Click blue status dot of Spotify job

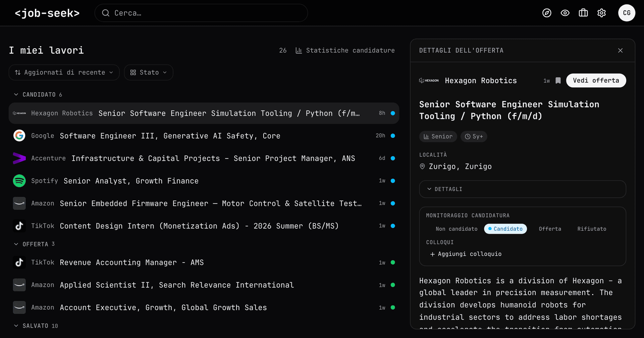pos(393,181)
